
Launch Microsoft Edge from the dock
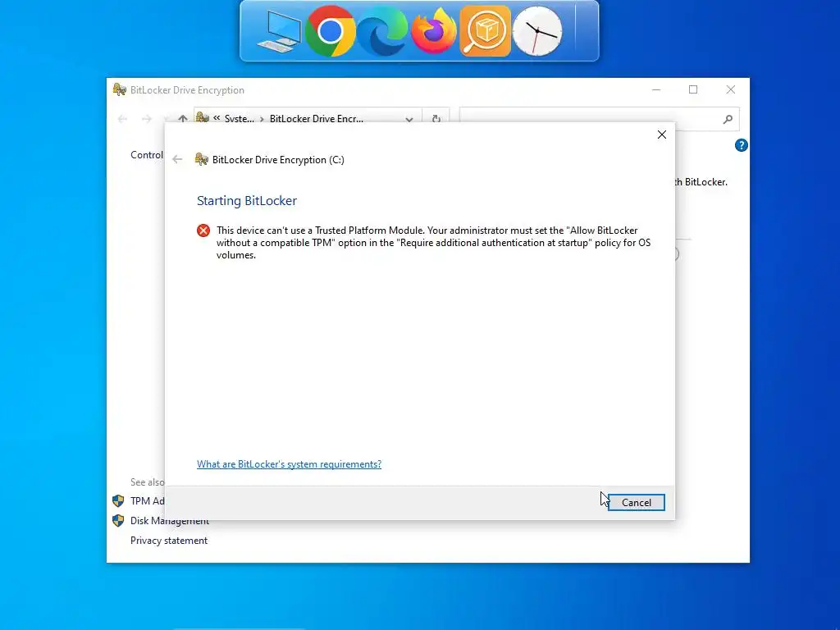(x=382, y=31)
